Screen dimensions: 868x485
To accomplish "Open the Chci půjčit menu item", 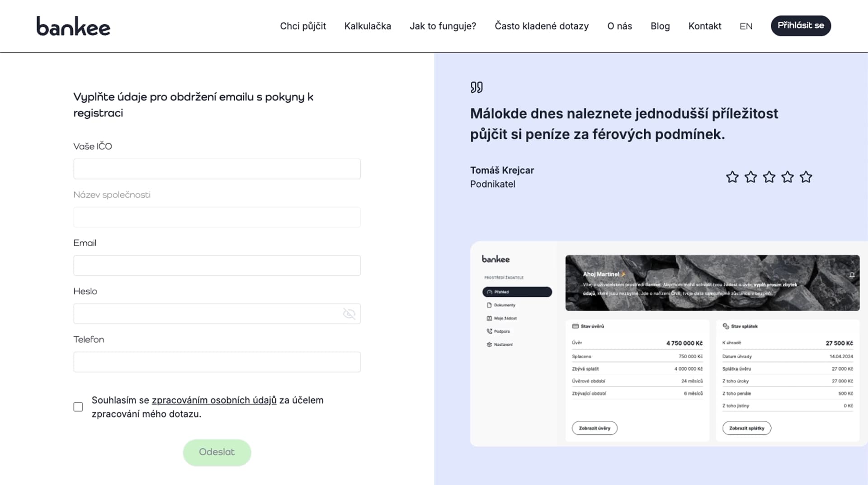I will (303, 26).
